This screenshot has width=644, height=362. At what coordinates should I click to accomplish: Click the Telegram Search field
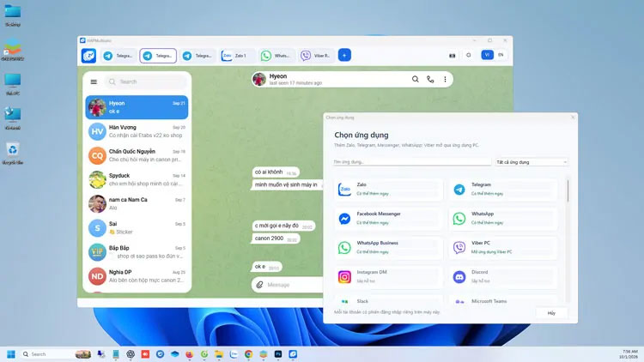click(145, 81)
